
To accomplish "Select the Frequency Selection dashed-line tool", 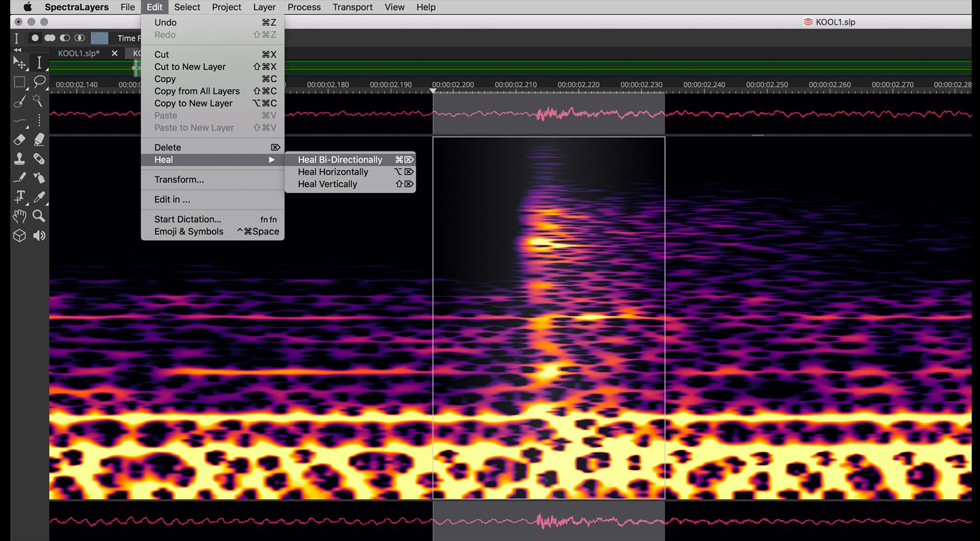I will point(20,120).
